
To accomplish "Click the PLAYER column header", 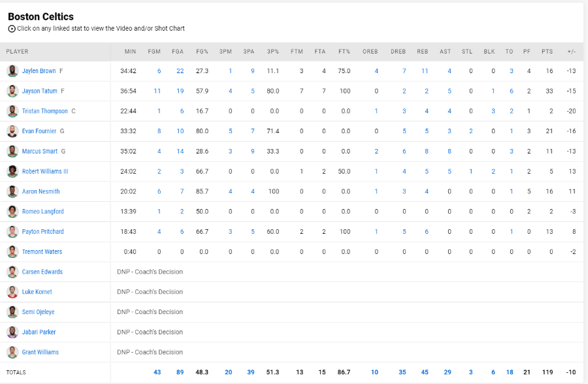I will 17,52.
